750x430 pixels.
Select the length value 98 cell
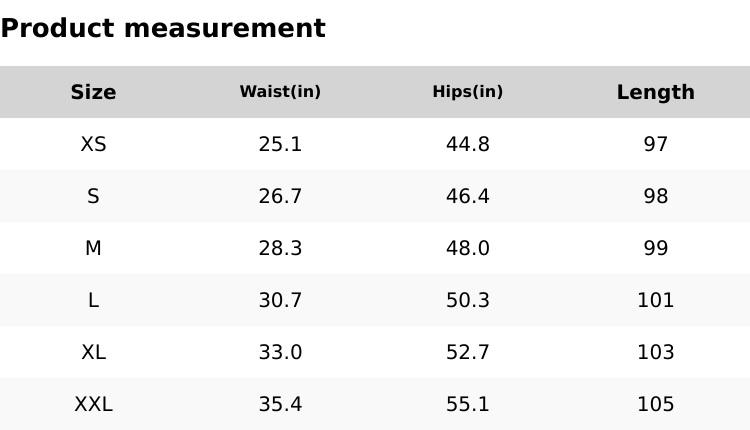tap(655, 196)
